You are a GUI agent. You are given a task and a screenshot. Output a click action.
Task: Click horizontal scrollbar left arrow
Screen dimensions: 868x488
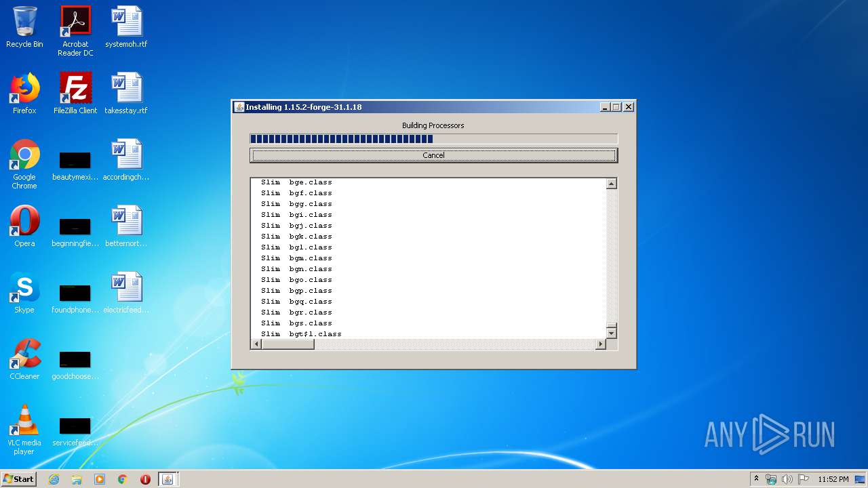(x=256, y=344)
